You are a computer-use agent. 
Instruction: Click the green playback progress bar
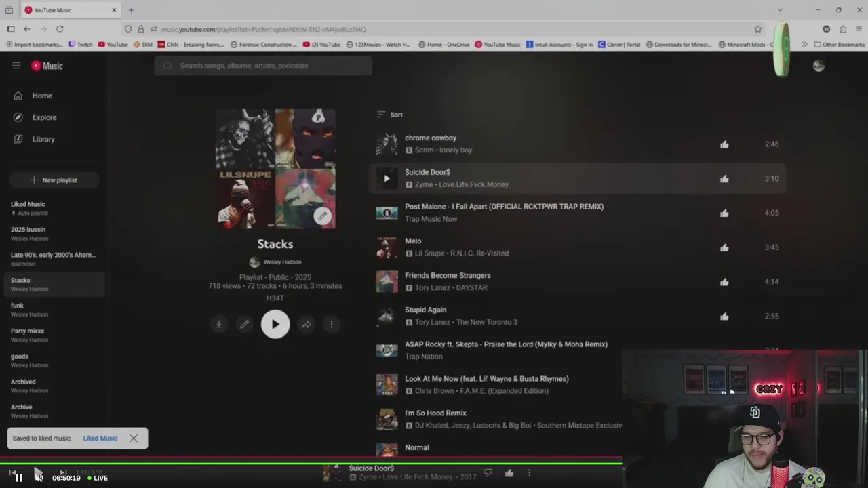311,464
